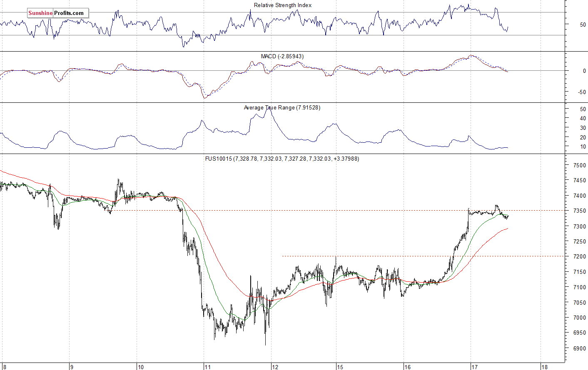Click the 7400 price axis label
The height and width of the screenshot is (370, 588).
click(x=580, y=196)
